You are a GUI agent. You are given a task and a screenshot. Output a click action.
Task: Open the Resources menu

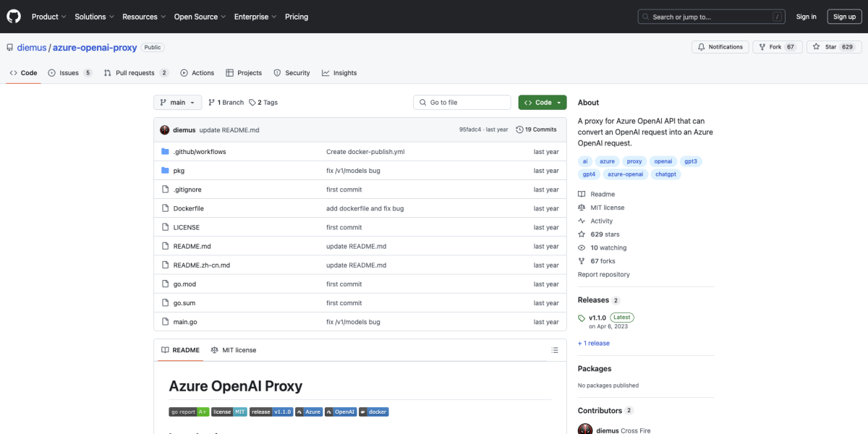pos(144,17)
